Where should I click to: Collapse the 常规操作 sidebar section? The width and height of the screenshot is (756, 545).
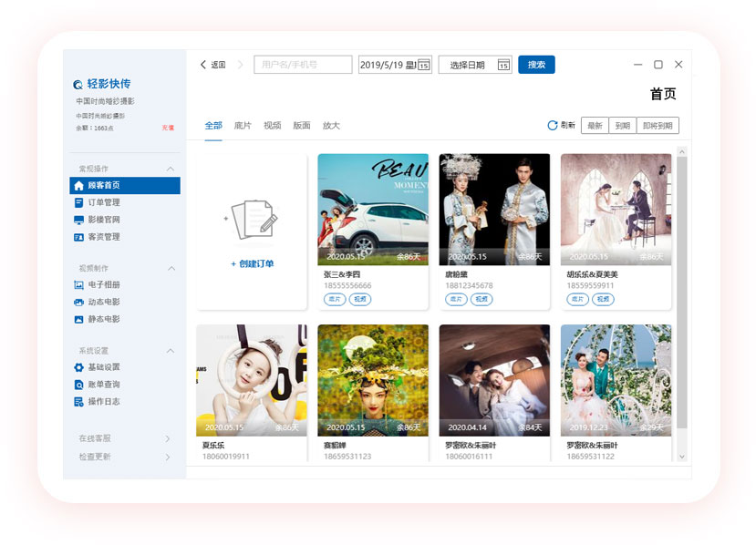170,169
